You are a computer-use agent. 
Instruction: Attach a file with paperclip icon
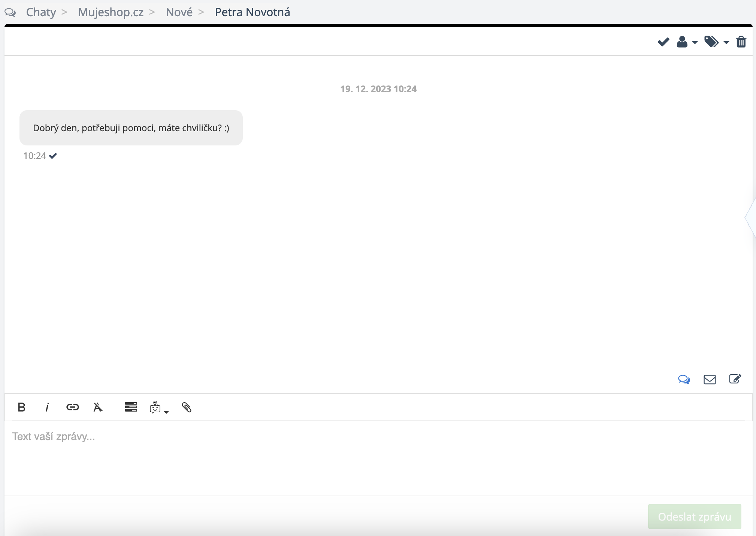(x=187, y=407)
